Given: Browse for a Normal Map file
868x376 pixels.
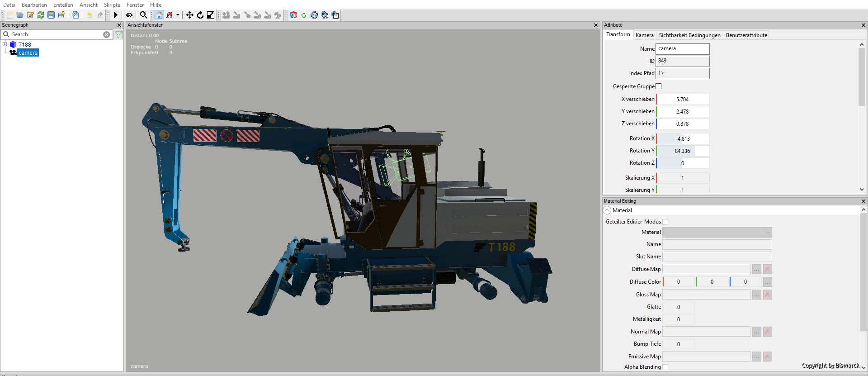Looking at the screenshot, I should click(757, 332).
